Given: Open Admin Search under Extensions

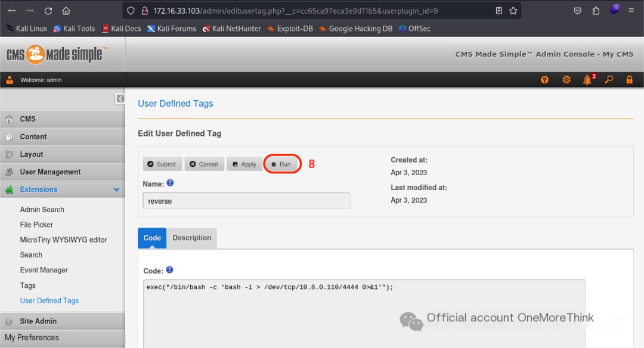Looking at the screenshot, I should 42,210.
